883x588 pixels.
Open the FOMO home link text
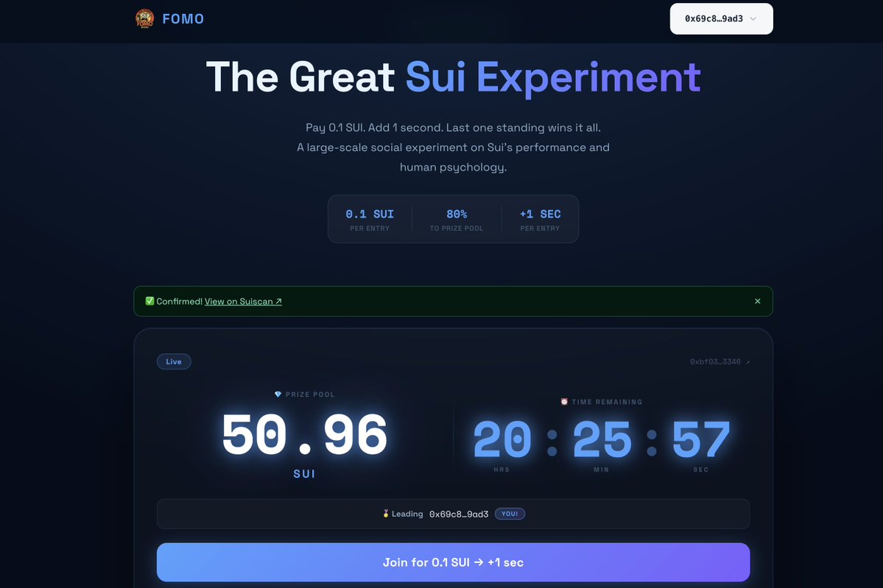(x=183, y=18)
